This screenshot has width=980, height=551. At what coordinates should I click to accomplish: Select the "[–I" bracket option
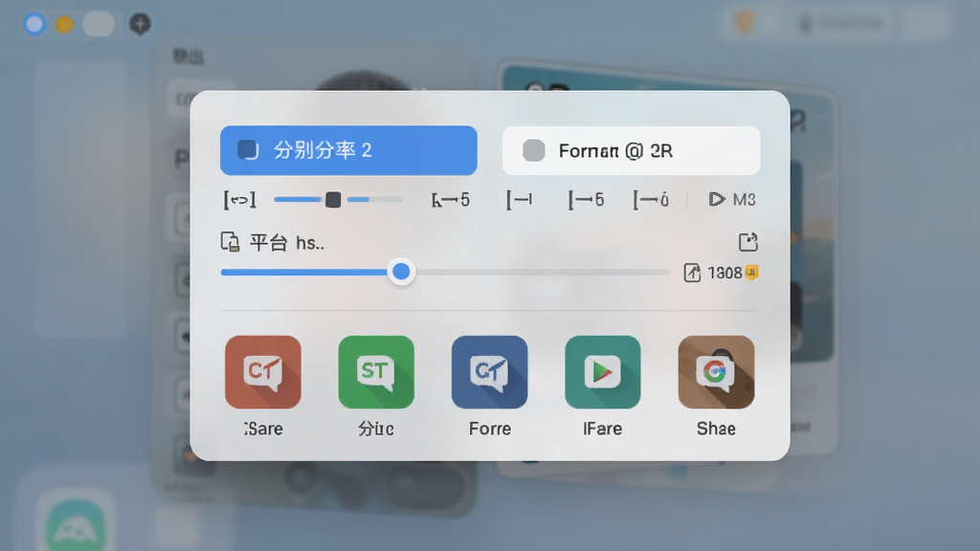pyautogui.click(x=519, y=200)
